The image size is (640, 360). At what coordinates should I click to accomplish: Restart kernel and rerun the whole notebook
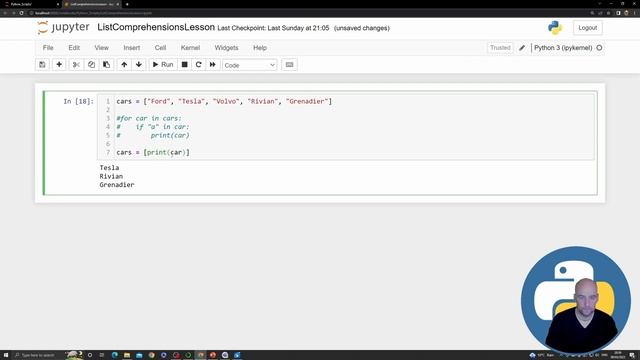click(x=213, y=64)
